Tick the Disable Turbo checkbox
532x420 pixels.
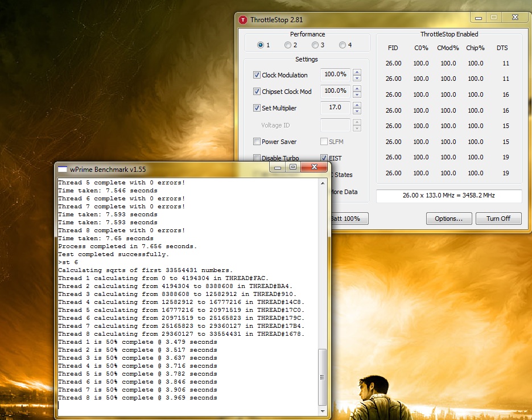[x=257, y=158]
